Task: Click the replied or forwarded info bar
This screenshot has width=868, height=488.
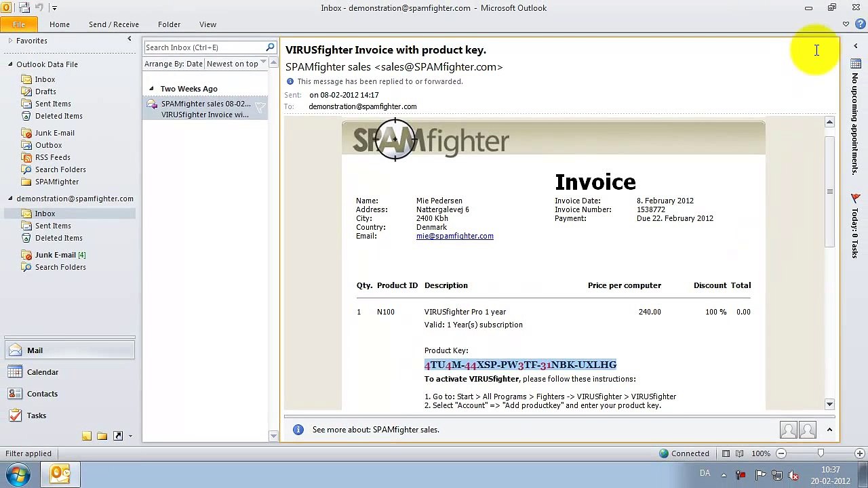Action: tap(374, 81)
